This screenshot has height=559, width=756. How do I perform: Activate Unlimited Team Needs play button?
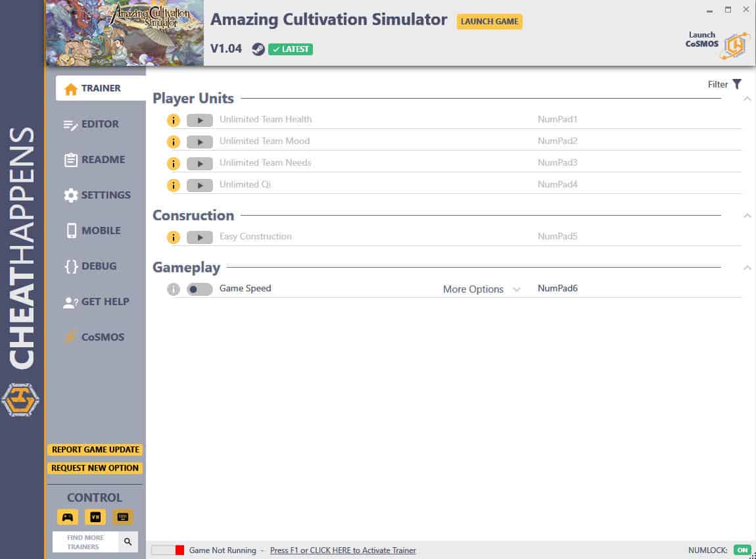tap(200, 164)
